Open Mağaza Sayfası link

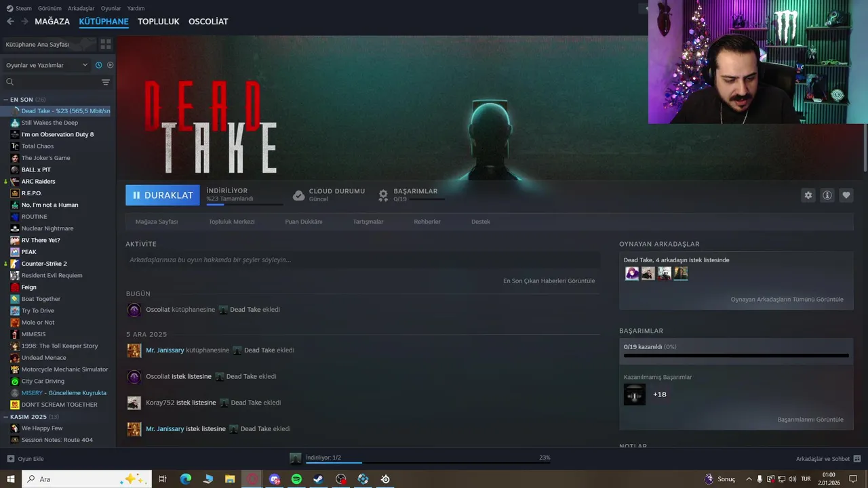(x=157, y=222)
